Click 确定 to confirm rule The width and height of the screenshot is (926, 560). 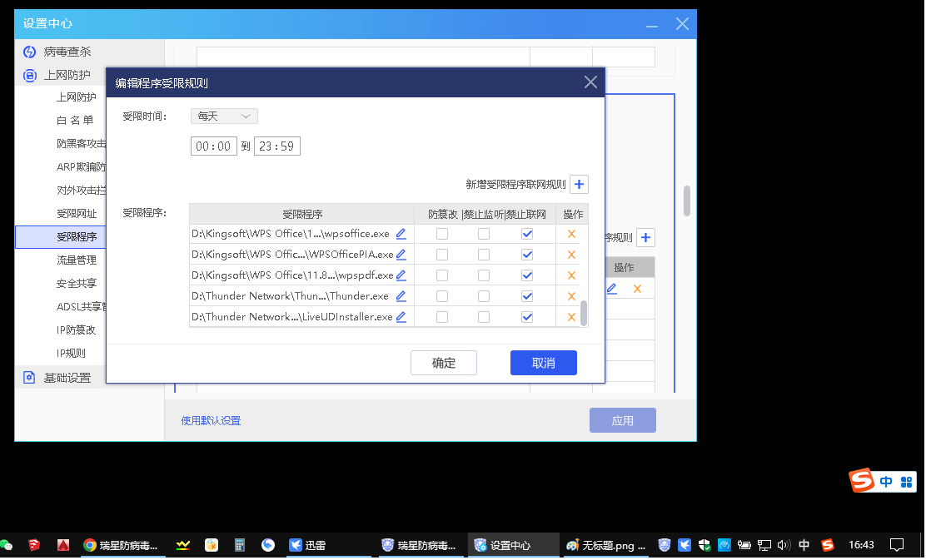coord(444,363)
